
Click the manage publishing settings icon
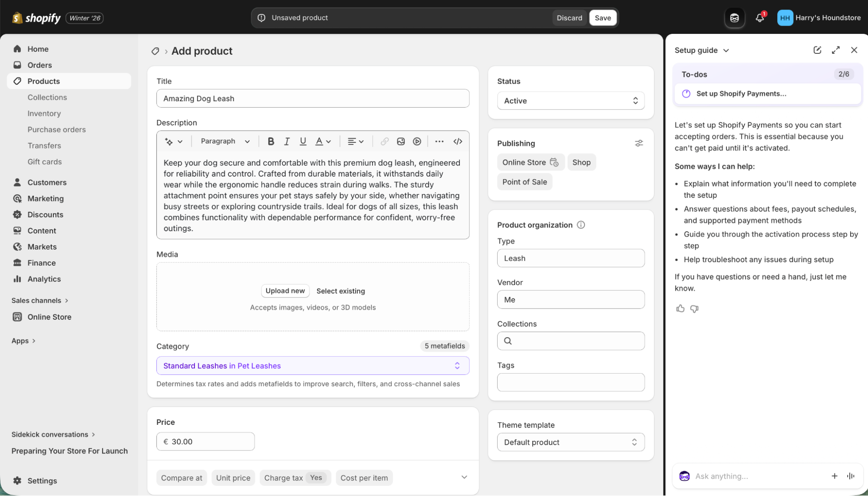point(639,143)
